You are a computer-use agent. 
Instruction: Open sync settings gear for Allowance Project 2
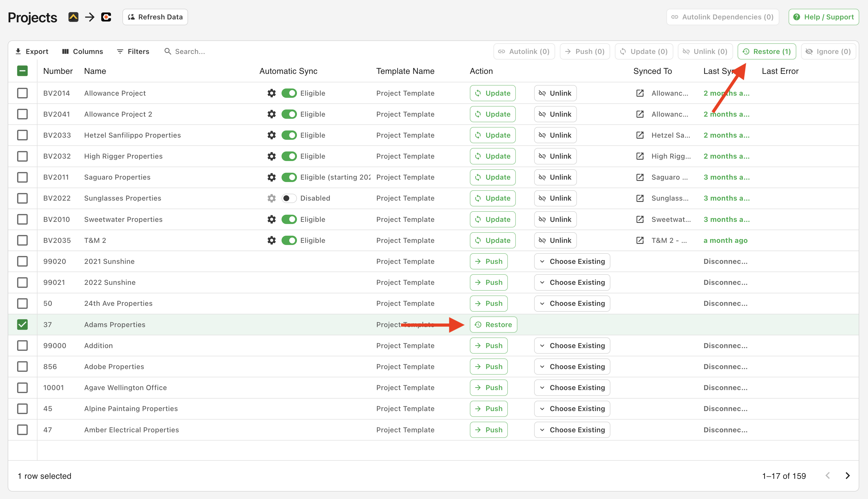point(271,114)
